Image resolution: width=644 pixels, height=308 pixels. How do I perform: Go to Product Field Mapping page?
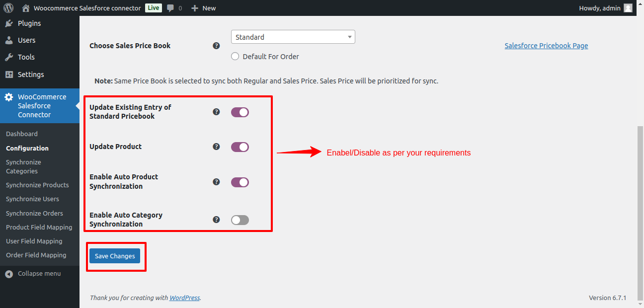tap(39, 227)
